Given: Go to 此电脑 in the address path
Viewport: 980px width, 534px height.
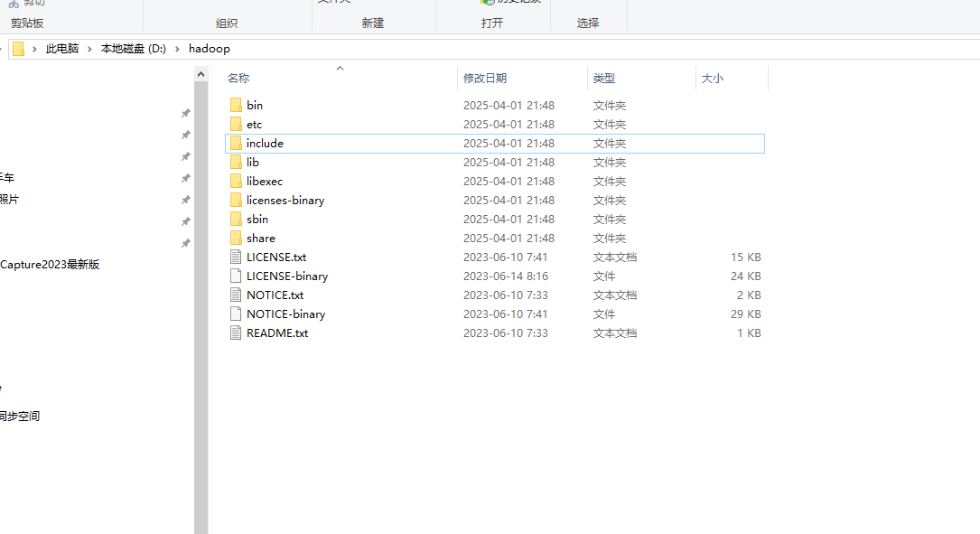Looking at the screenshot, I should coord(62,49).
